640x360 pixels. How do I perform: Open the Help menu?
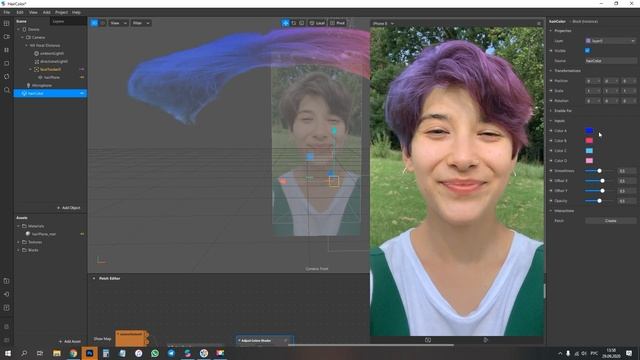(76, 12)
